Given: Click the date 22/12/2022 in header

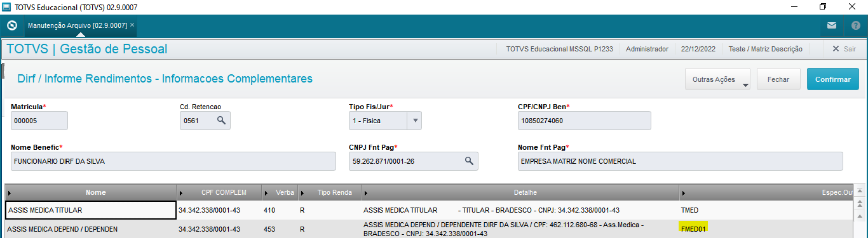Looking at the screenshot, I should pos(698,49).
